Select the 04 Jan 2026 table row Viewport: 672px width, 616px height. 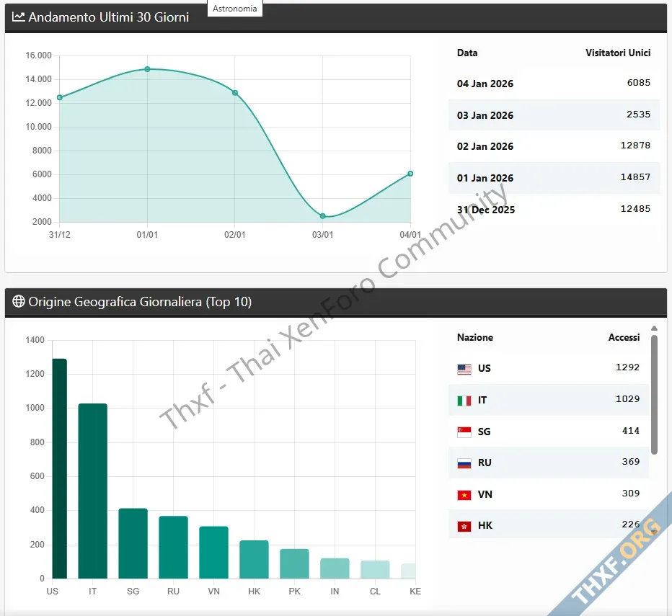tap(554, 84)
